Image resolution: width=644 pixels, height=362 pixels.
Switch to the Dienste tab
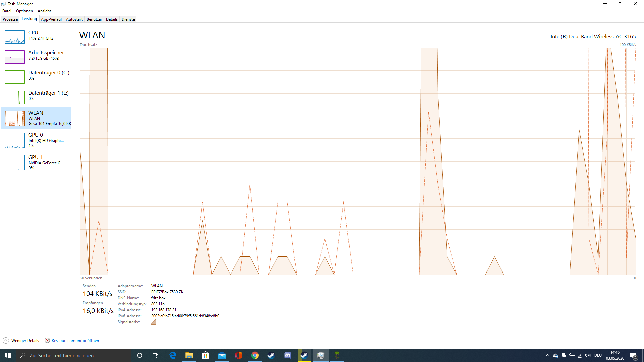click(128, 19)
